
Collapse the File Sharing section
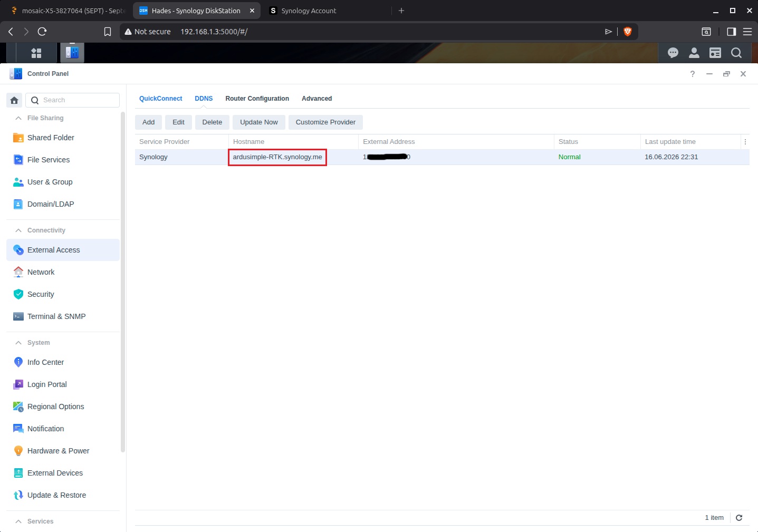(x=18, y=118)
